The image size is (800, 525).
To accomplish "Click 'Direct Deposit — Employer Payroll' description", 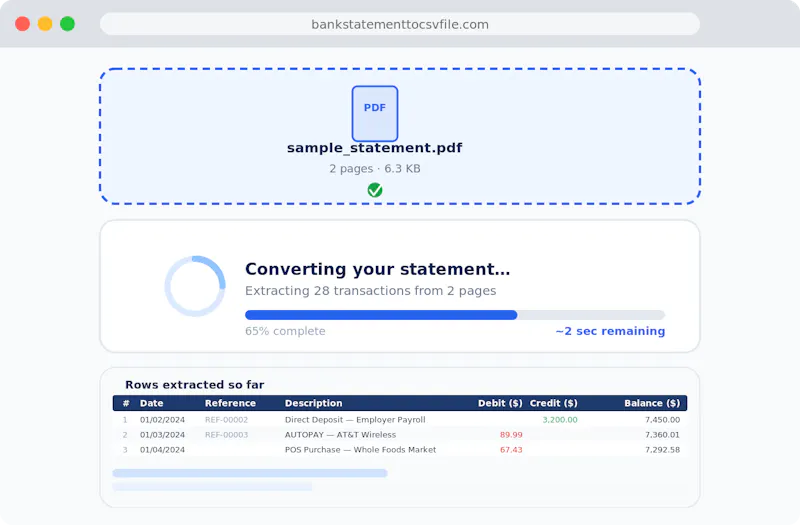I will 355,420.
